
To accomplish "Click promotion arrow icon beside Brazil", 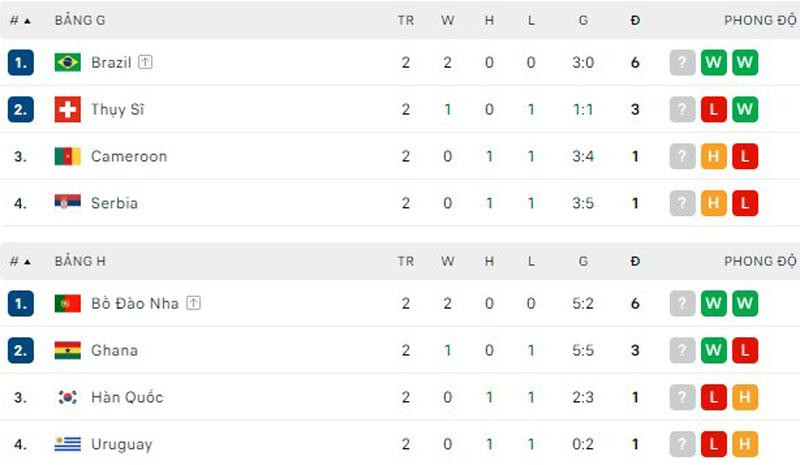I will pyautogui.click(x=146, y=62).
